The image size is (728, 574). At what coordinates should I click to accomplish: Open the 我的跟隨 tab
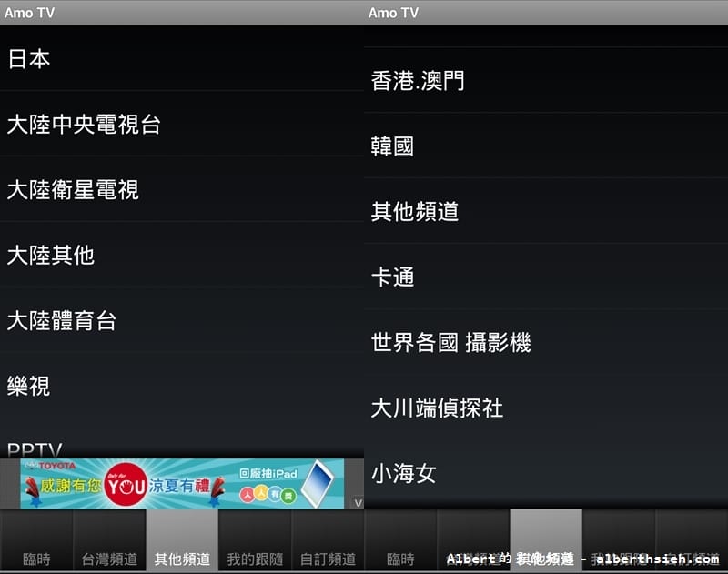pyautogui.click(x=255, y=540)
